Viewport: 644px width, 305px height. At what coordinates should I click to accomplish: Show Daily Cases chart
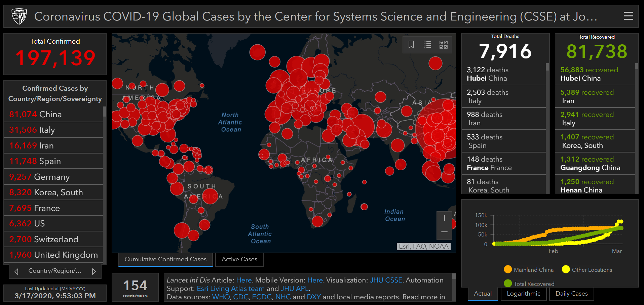point(571,294)
